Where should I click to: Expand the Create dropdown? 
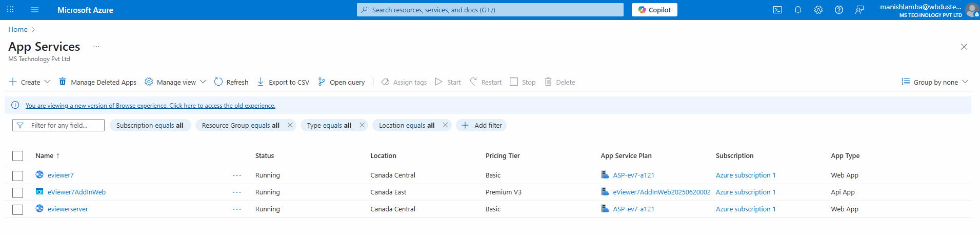[x=30, y=82]
